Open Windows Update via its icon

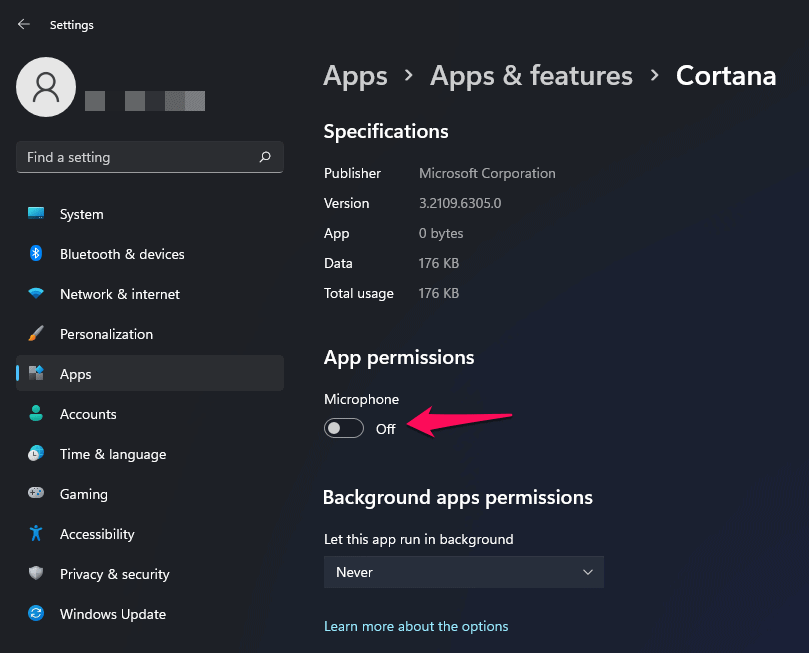(36, 614)
